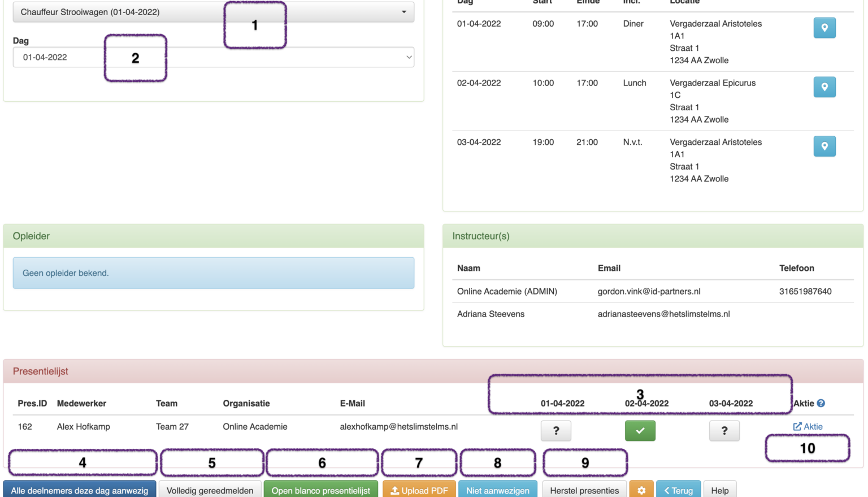Click the map pin for Vergaderzaal Aristoteles on 01-04-2022
This screenshot has height=497, width=868.
[x=824, y=27]
